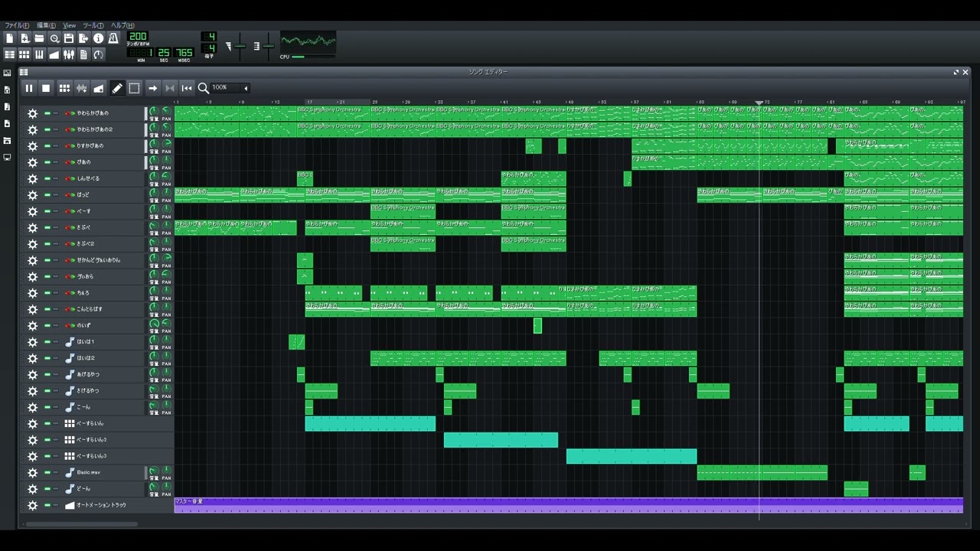The height and width of the screenshot is (551, 980).
Task: Click the magnifier zoom icon
Action: click(x=204, y=88)
